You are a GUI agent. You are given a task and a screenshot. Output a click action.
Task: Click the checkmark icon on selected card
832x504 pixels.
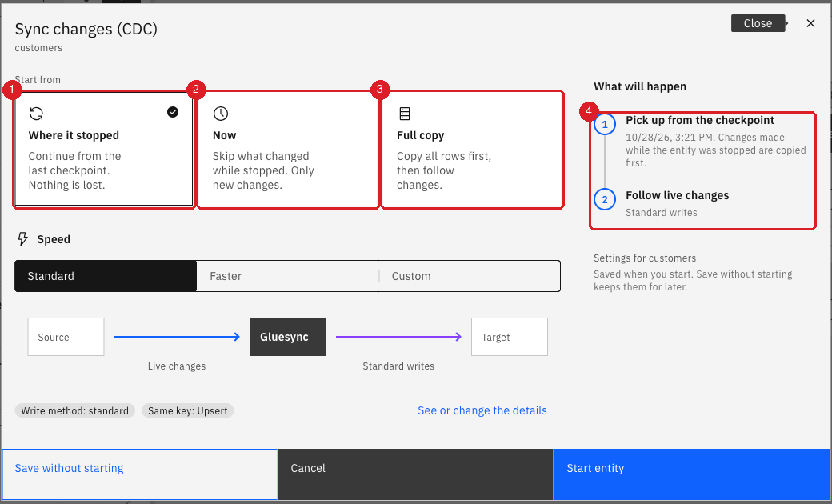coord(173,112)
